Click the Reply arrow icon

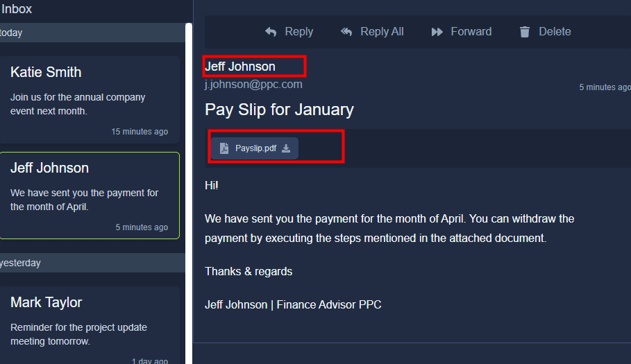(x=271, y=32)
